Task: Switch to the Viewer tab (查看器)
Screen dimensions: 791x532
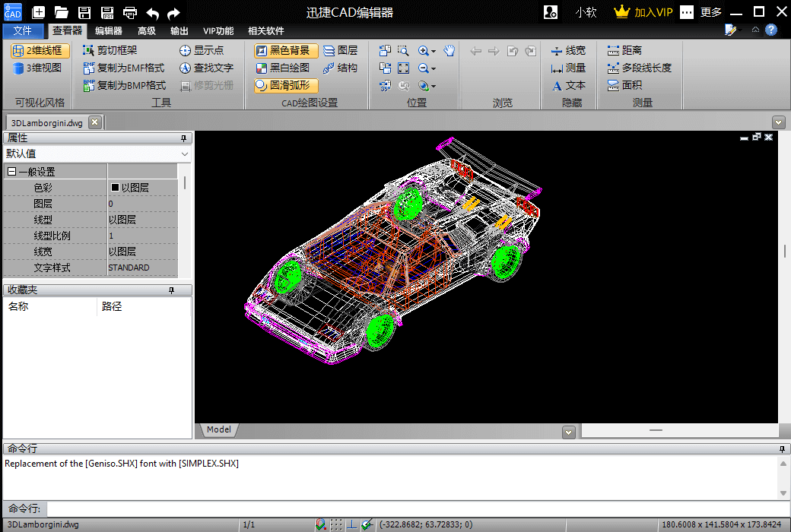Action: tap(68, 30)
